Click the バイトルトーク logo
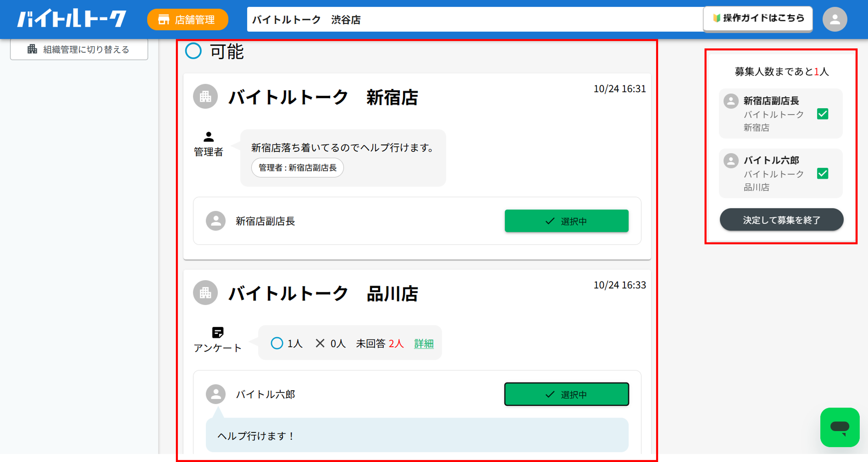 coord(72,19)
